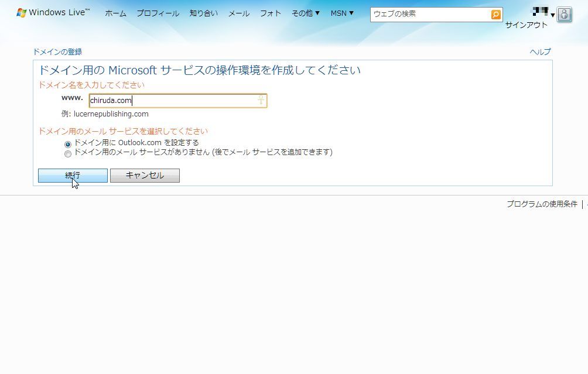The width and height of the screenshot is (588, 374).
Task: Click the Windows Live logo
Action: coord(53,13)
